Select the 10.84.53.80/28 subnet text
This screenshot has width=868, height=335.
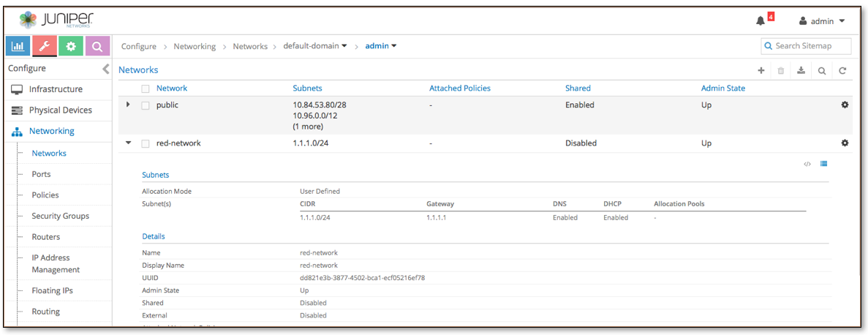[320, 105]
